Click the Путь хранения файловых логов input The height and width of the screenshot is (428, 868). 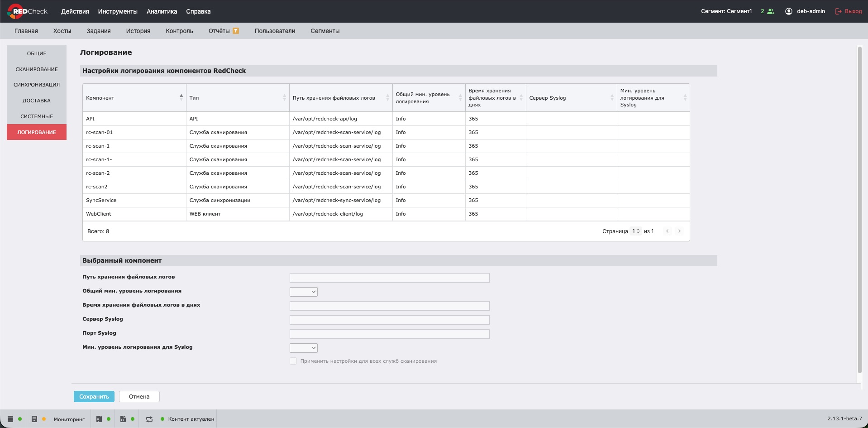pyautogui.click(x=390, y=278)
